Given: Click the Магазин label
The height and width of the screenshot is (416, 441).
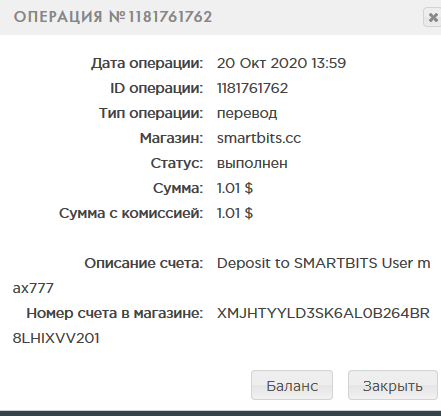Looking at the screenshot, I should point(171,138).
